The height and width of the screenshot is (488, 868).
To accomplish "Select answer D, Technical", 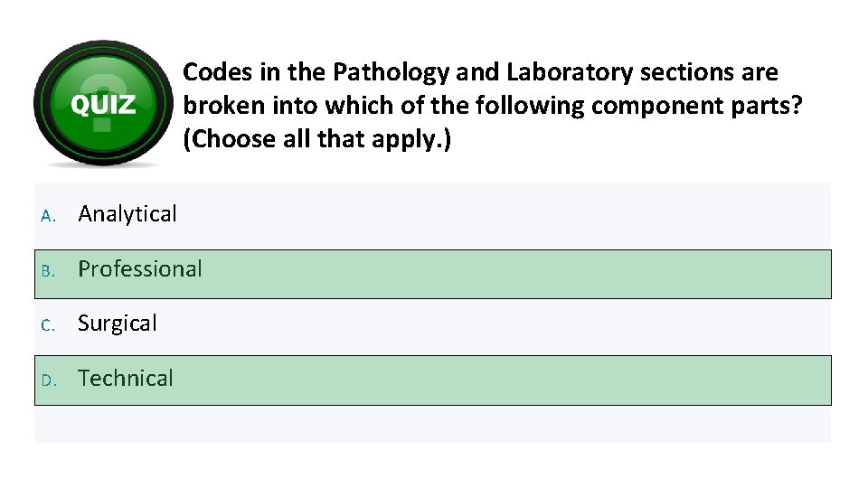I will pos(126,379).
